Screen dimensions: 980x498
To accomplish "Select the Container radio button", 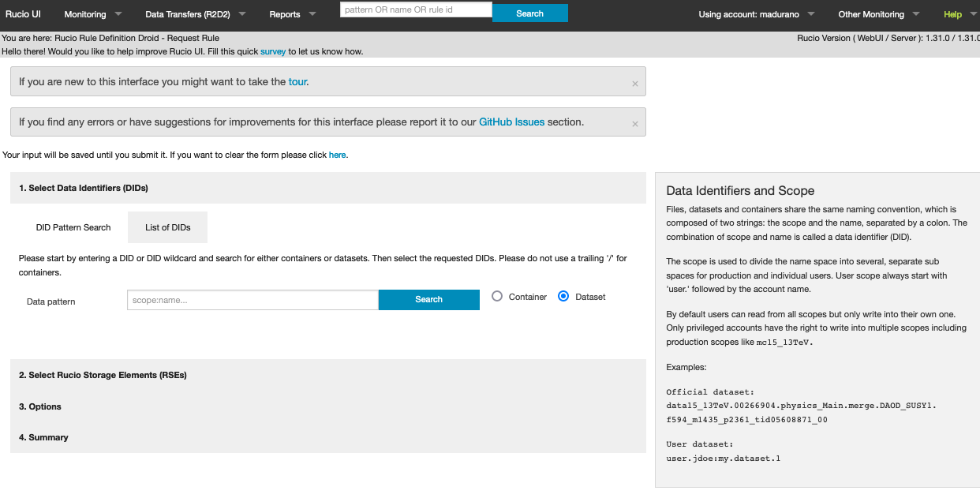I will [497, 297].
